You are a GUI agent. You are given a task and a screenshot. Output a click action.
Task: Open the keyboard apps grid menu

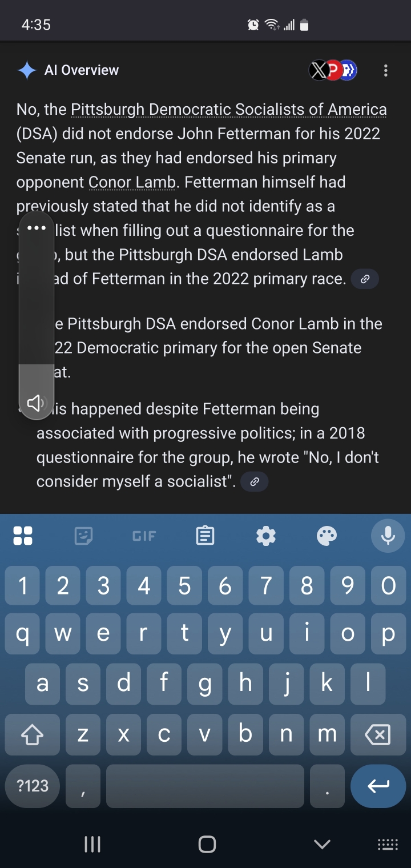click(23, 536)
